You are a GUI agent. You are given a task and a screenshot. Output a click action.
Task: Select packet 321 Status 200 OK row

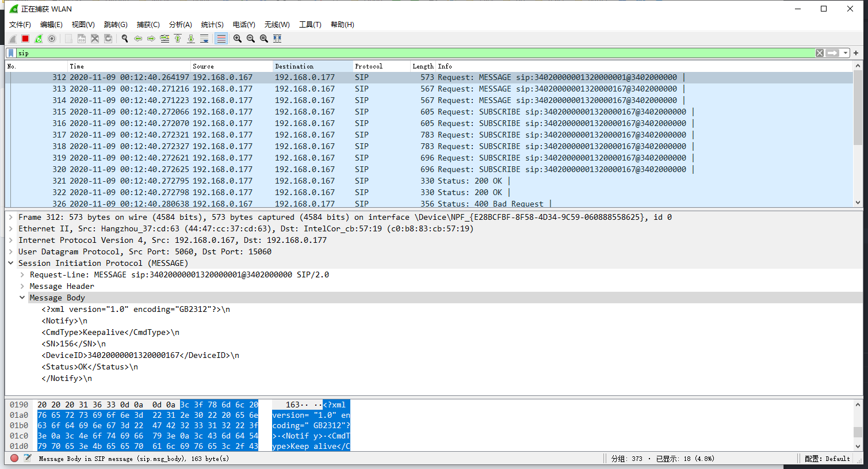[429, 181]
